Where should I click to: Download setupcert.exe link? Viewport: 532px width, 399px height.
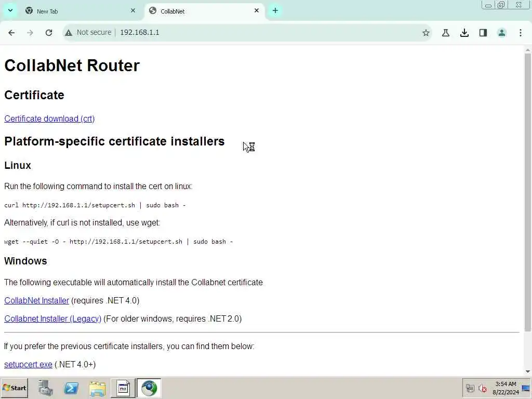pos(28,364)
